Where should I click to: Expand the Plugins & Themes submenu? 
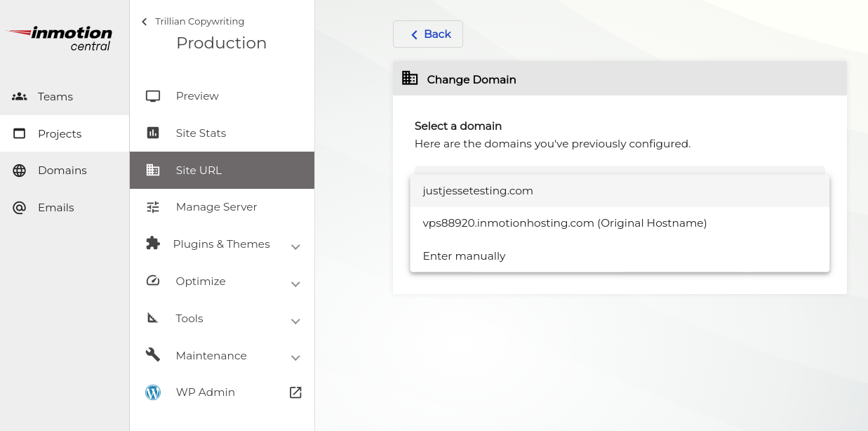(295, 246)
